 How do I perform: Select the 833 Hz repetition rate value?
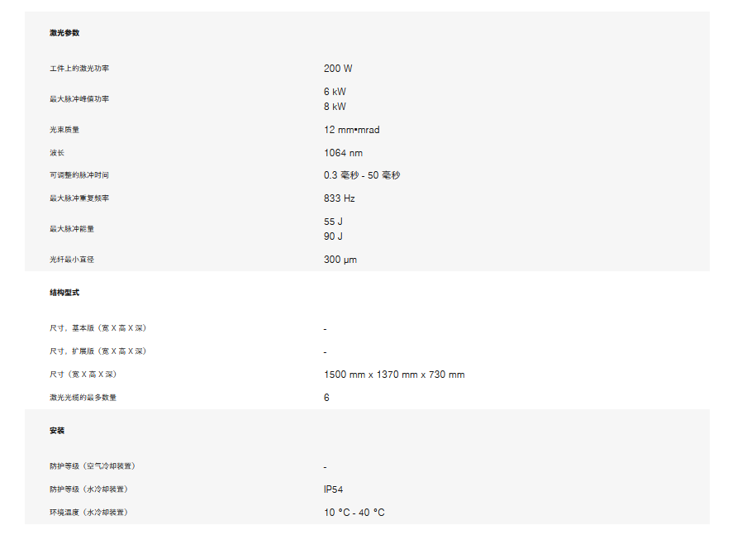339,198
